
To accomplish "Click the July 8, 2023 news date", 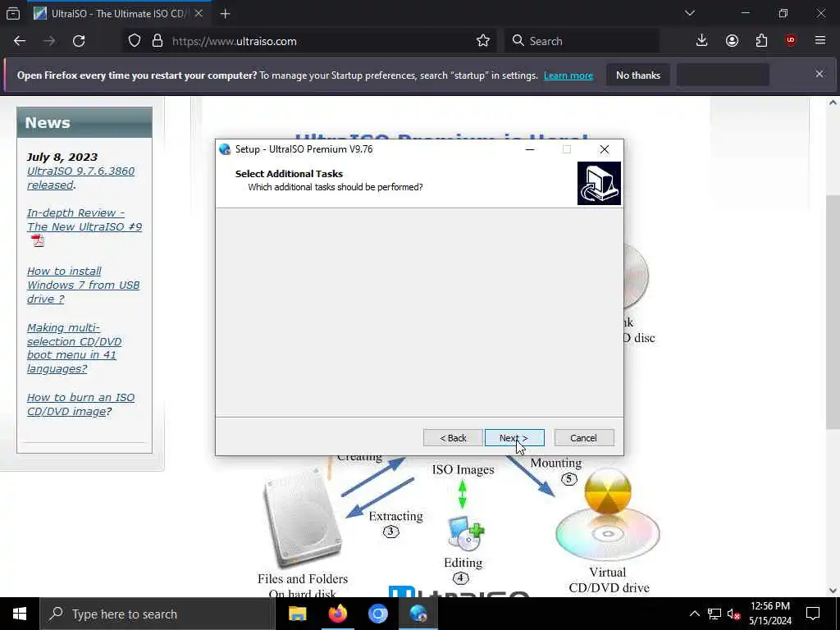I will click(62, 157).
